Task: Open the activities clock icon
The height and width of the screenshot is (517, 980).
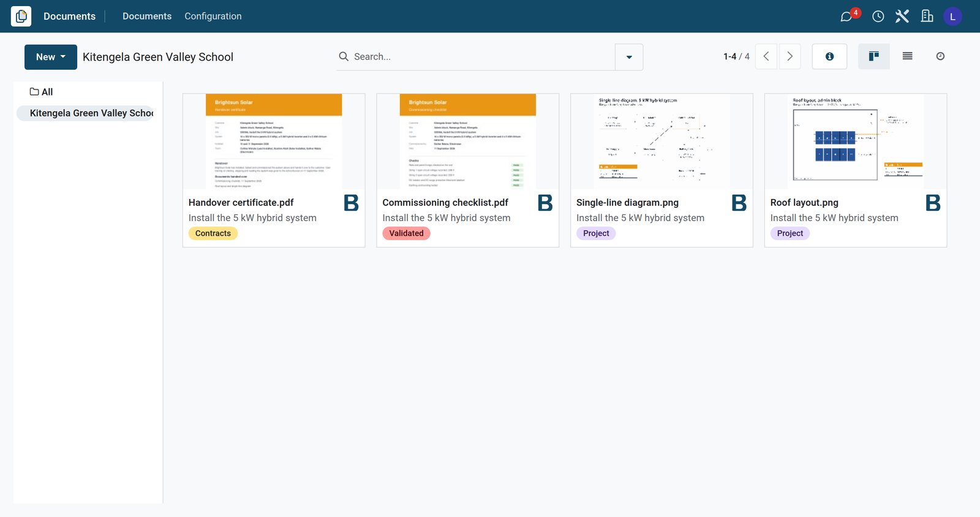Action: [x=878, y=17]
